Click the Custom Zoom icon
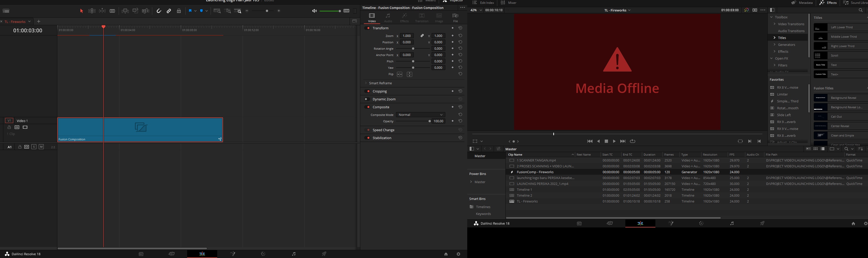The height and width of the screenshot is (258, 868). (x=238, y=11)
